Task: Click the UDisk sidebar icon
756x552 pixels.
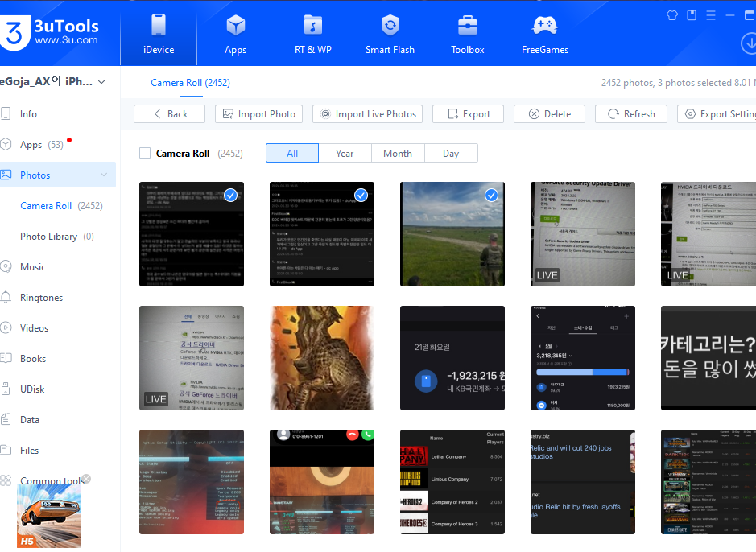Action: pos(6,389)
